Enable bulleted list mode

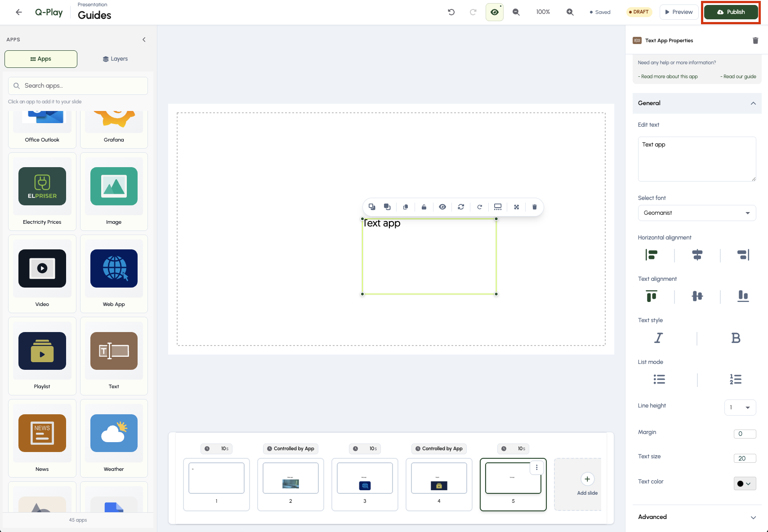(x=659, y=380)
